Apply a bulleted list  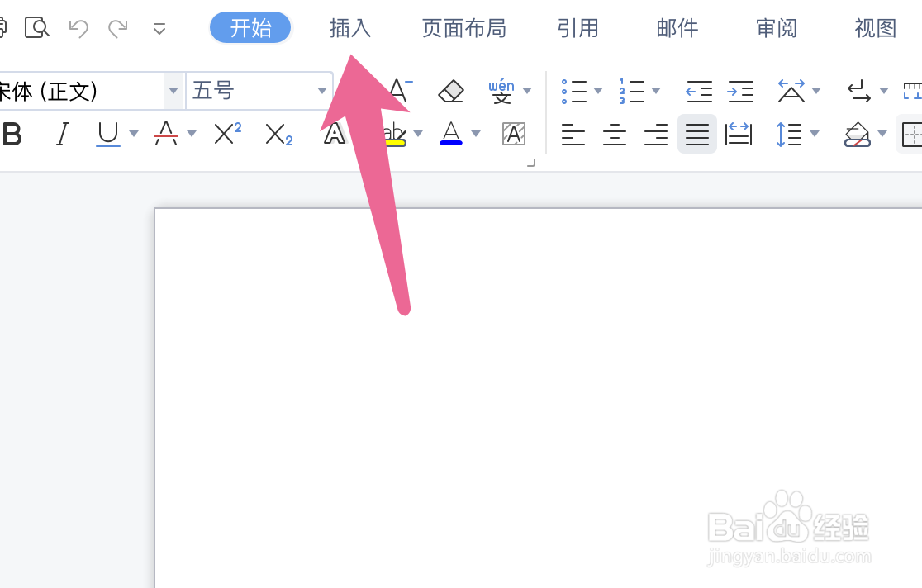coord(576,91)
